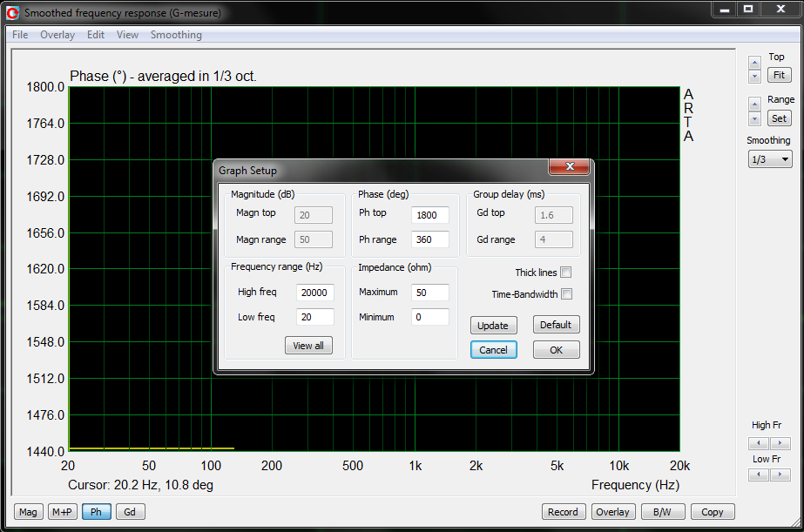Click the Range up arrow
This screenshot has height=532, width=804.
click(x=754, y=104)
